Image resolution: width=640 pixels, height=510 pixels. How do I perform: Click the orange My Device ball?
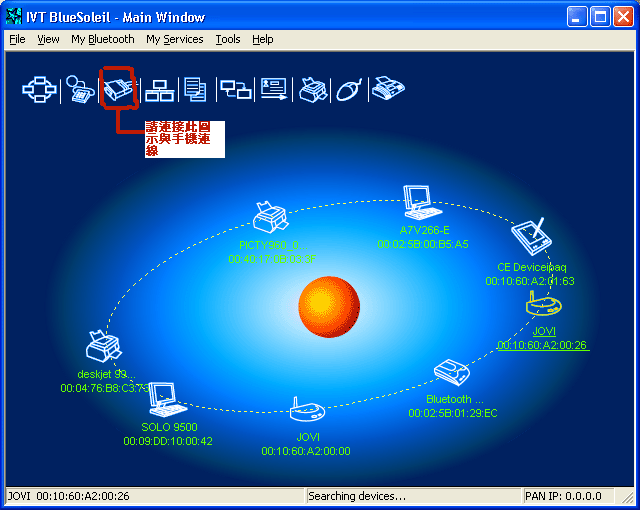tap(329, 307)
